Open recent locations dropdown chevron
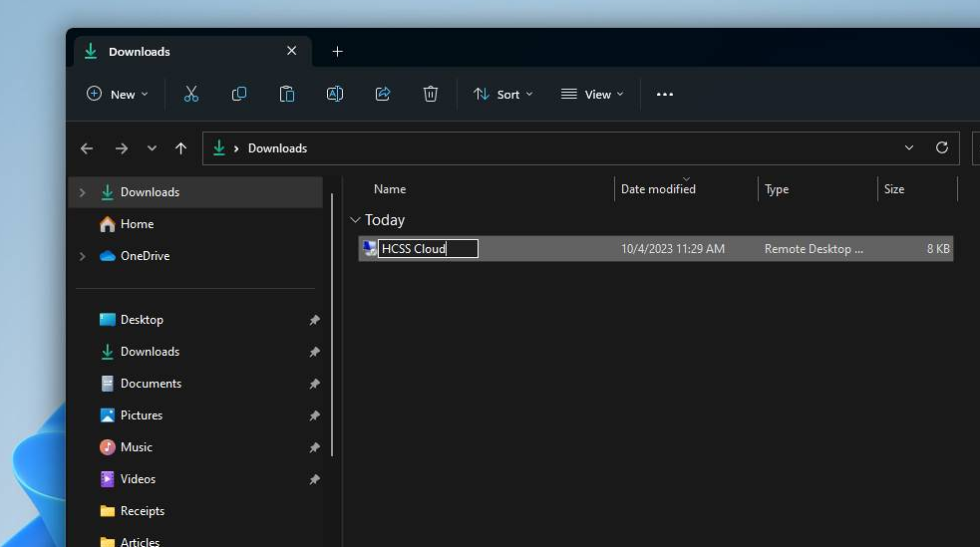Image resolution: width=980 pixels, height=547 pixels. point(152,148)
